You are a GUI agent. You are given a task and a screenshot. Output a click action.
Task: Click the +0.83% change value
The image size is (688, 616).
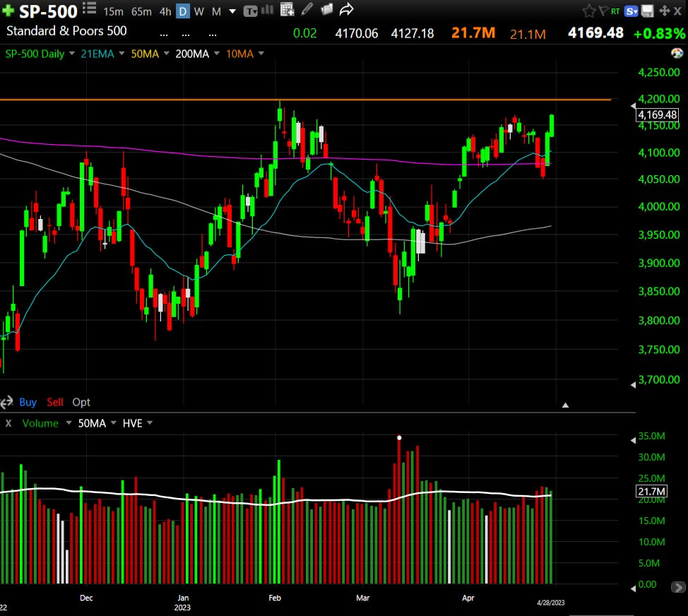pos(659,33)
